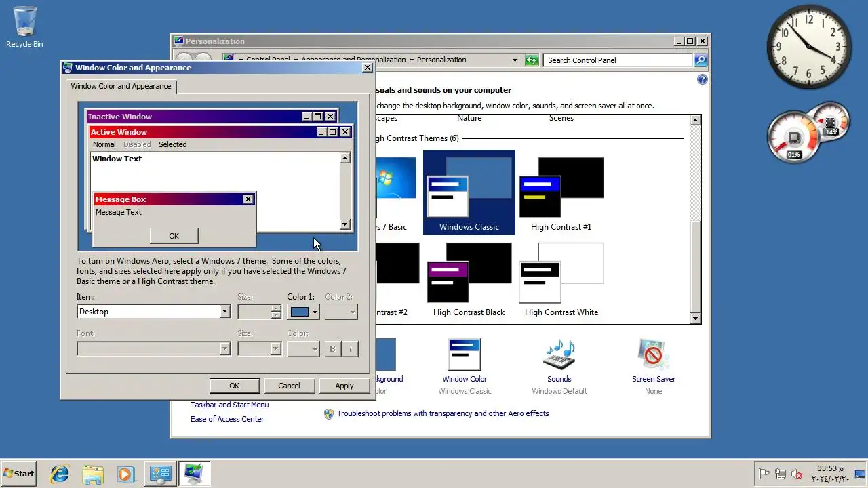Screen dimensions: 868x488
Task: Click the item Size spinner
Action: [x=276, y=312]
